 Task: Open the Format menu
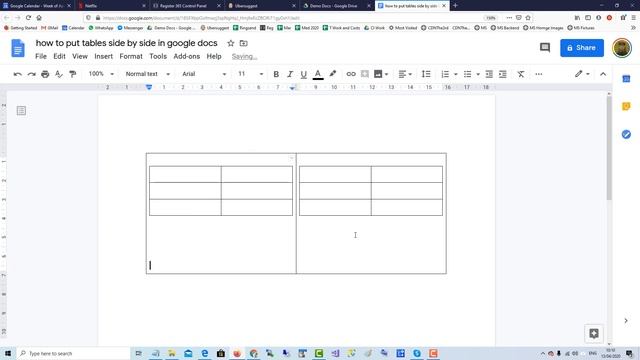(x=131, y=56)
